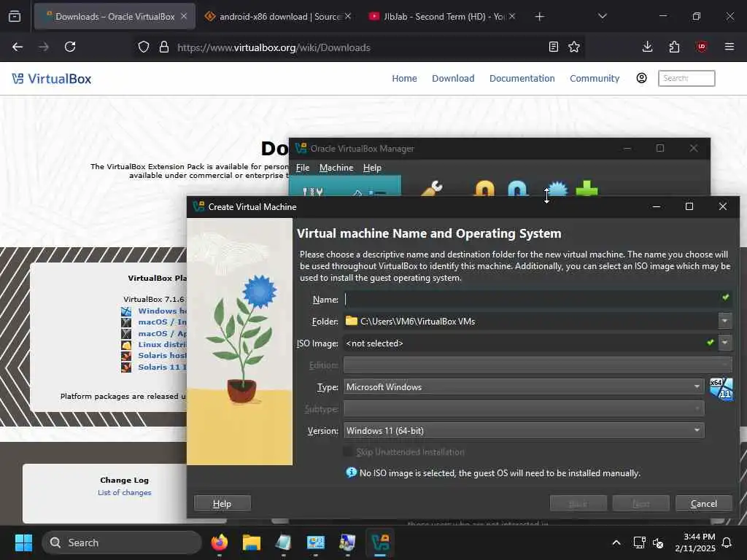Open Machine menu in VirtualBox Manager
Viewport: 747px width, 560px height.
click(x=336, y=168)
